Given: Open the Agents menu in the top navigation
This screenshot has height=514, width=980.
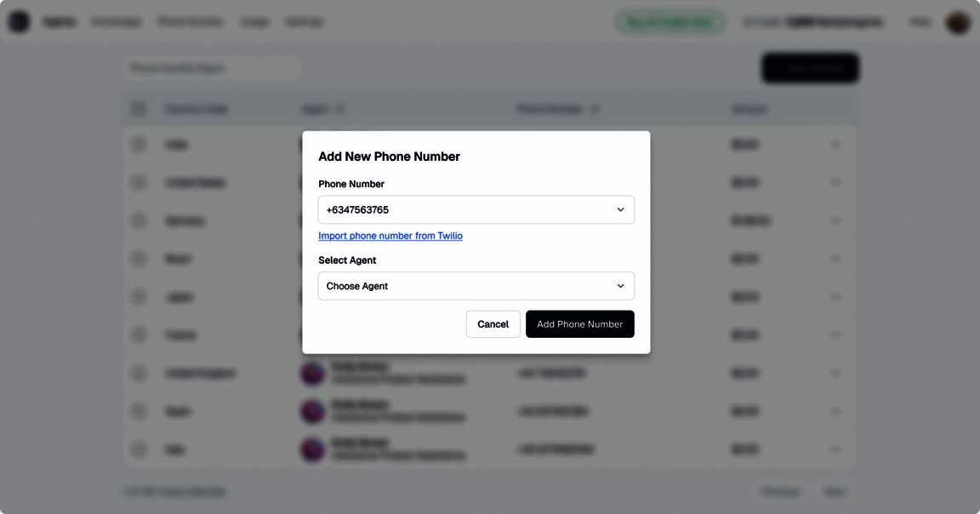Looking at the screenshot, I should pyautogui.click(x=59, y=21).
